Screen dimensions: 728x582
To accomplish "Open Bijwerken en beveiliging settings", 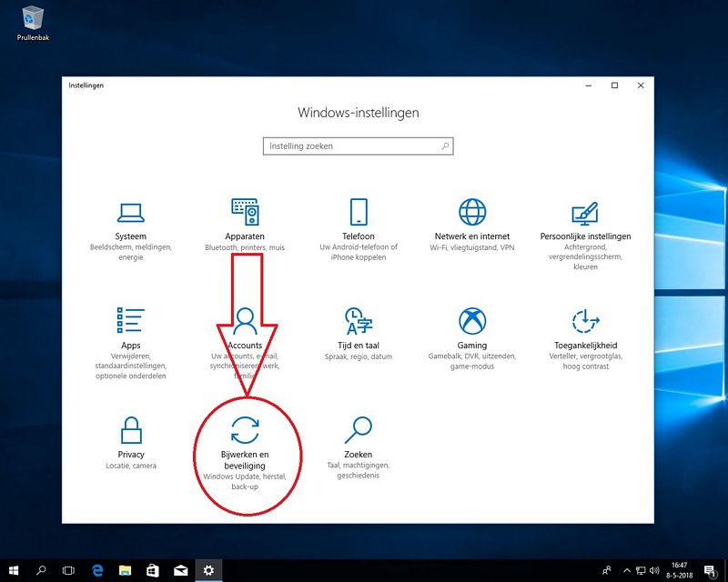I will coord(245,453).
